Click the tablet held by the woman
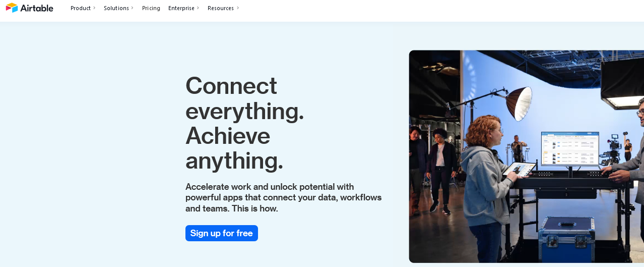Viewport: 644px width, 267px height. 519,170
